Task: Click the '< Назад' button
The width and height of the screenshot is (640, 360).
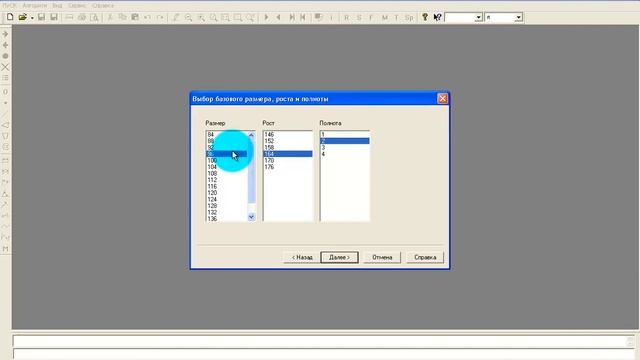Action: [x=302, y=257]
